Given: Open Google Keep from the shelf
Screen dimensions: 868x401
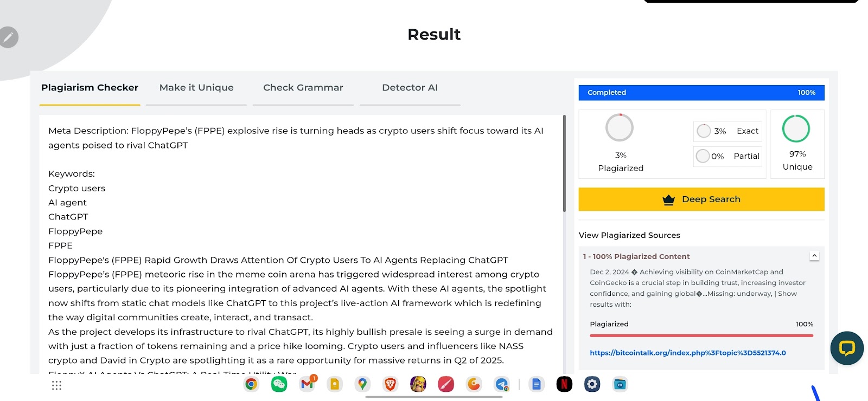Looking at the screenshot, I should (335, 384).
